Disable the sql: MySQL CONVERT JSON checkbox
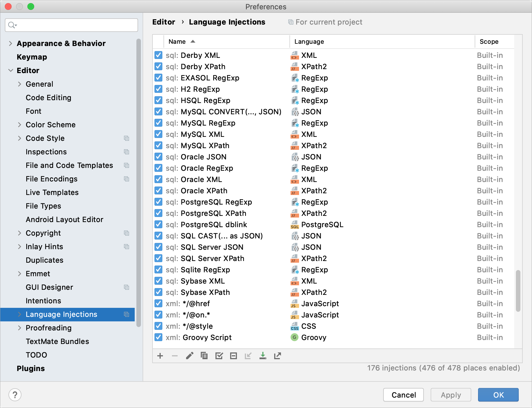 tap(158, 111)
